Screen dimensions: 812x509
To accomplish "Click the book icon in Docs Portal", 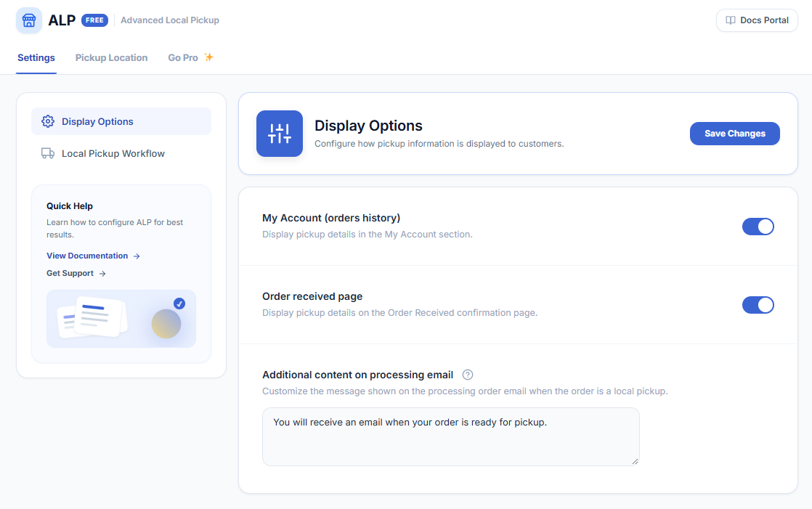I will pyautogui.click(x=731, y=20).
